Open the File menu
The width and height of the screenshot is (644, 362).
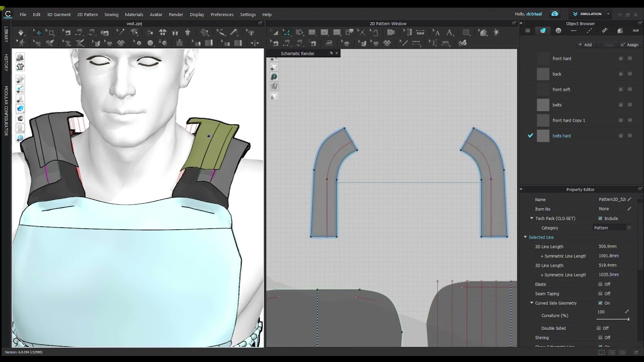point(23,15)
